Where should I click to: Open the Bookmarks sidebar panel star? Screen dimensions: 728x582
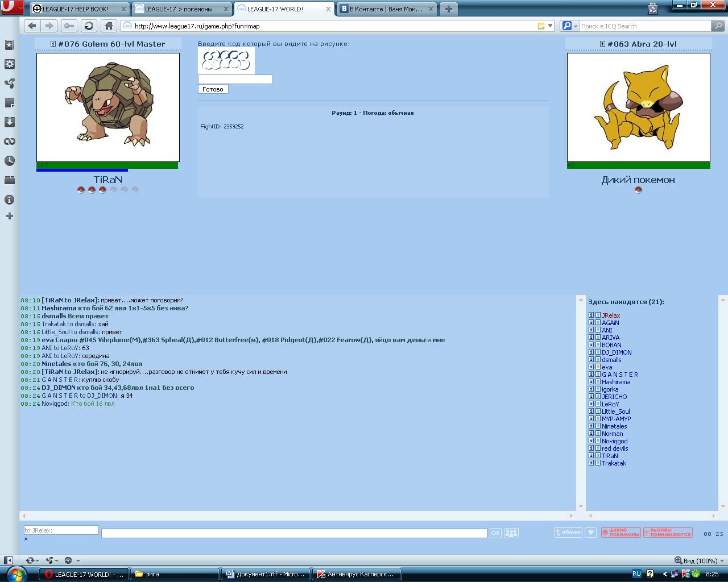coord(9,45)
